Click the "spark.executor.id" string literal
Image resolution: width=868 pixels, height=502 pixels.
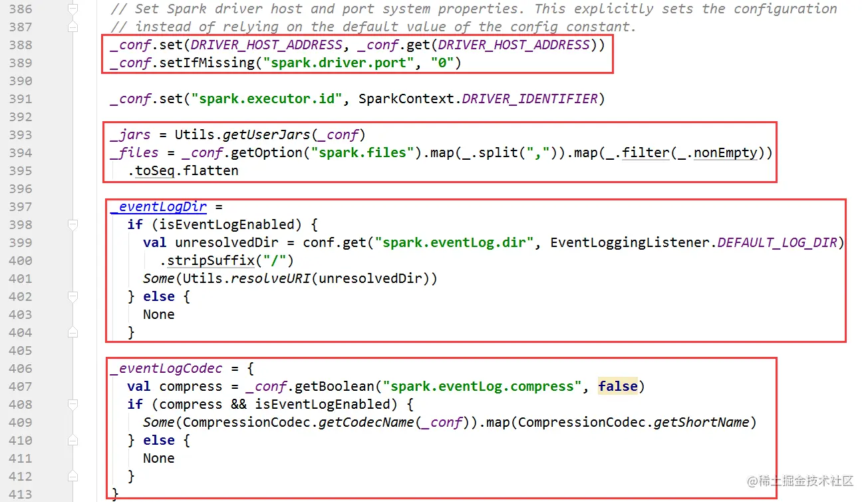click(x=267, y=99)
